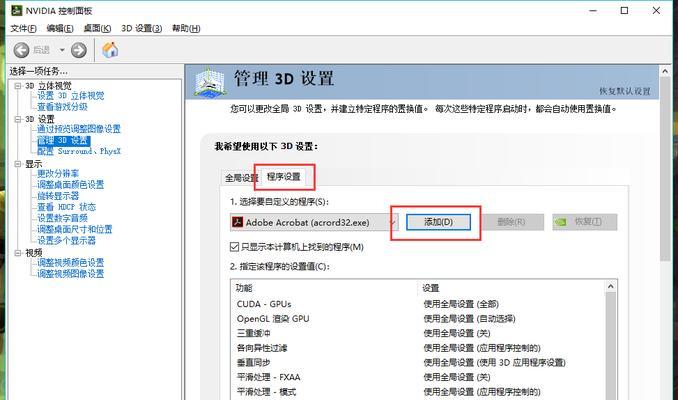Click the Adobe Acrobat program icon

[x=237, y=222]
